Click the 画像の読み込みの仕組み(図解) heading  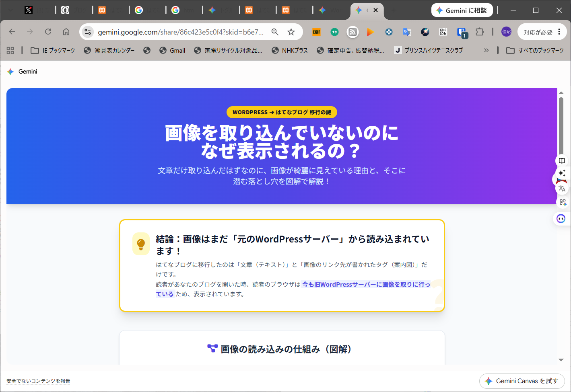pyautogui.click(x=280, y=349)
